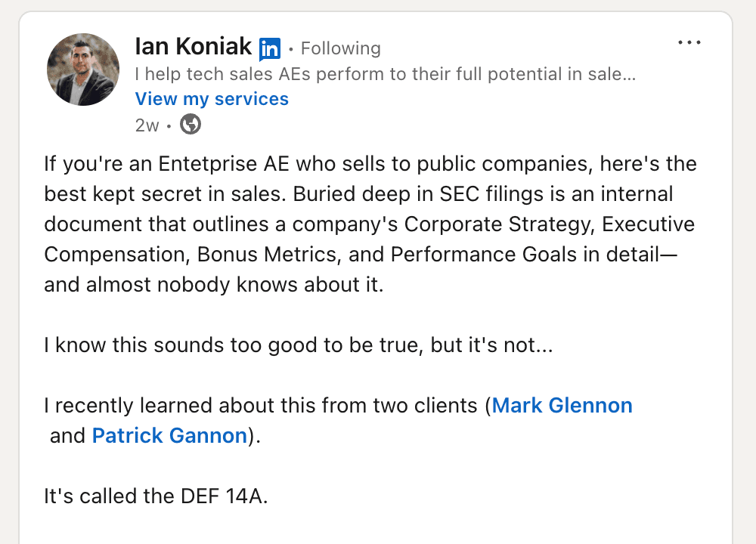This screenshot has height=544, width=756.
Task: Open Patrick Gannon's mentioned profile
Action: pos(169,436)
